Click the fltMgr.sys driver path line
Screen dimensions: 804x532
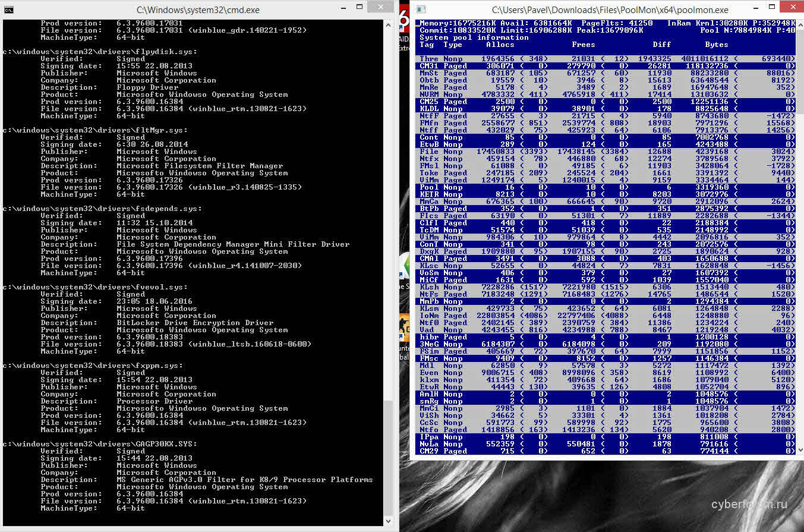click(95, 130)
